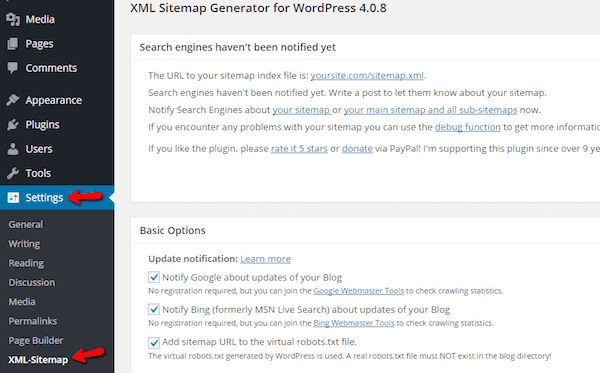The width and height of the screenshot is (600, 373).
Task: Toggle Notify Bing about updates checkbox
Action: (154, 309)
